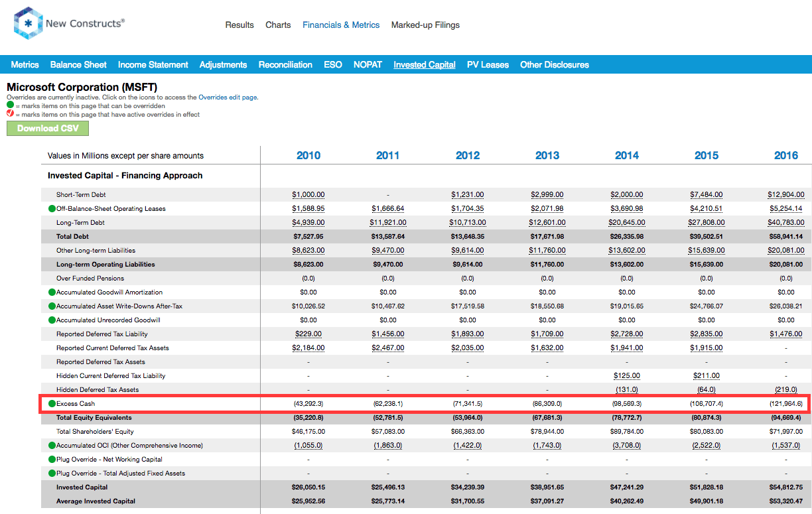Image resolution: width=812 pixels, height=514 pixels.
Task: Select the Reported Deferred Tax Assets row label
Action: click(x=101, y=362)
